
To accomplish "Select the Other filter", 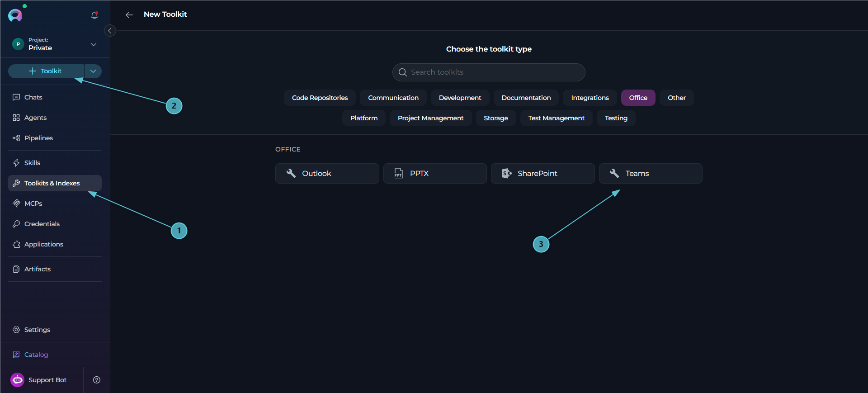I will pos(677,98).
